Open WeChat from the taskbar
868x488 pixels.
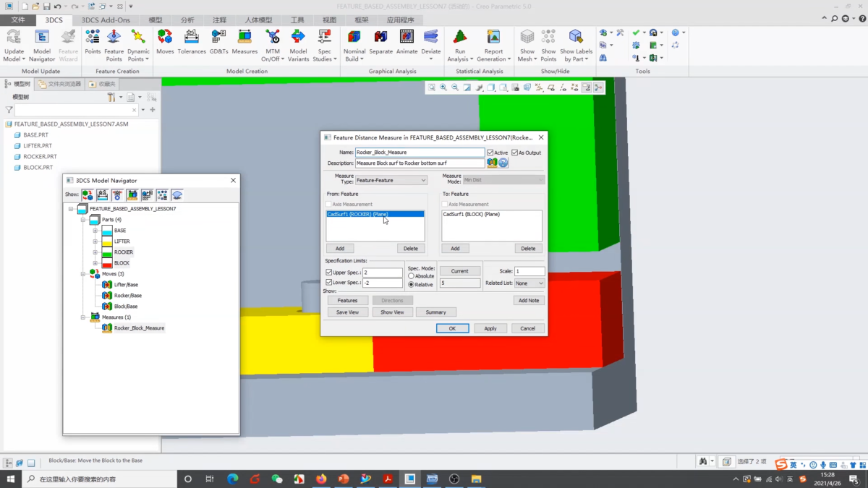click(277, 479)
